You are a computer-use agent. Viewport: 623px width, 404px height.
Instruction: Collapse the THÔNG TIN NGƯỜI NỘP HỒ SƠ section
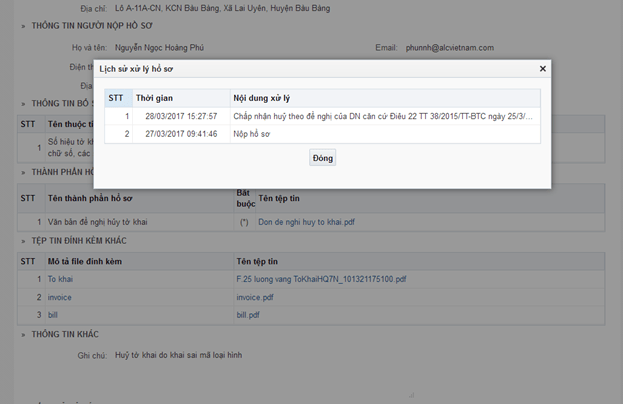coord(24,26)
